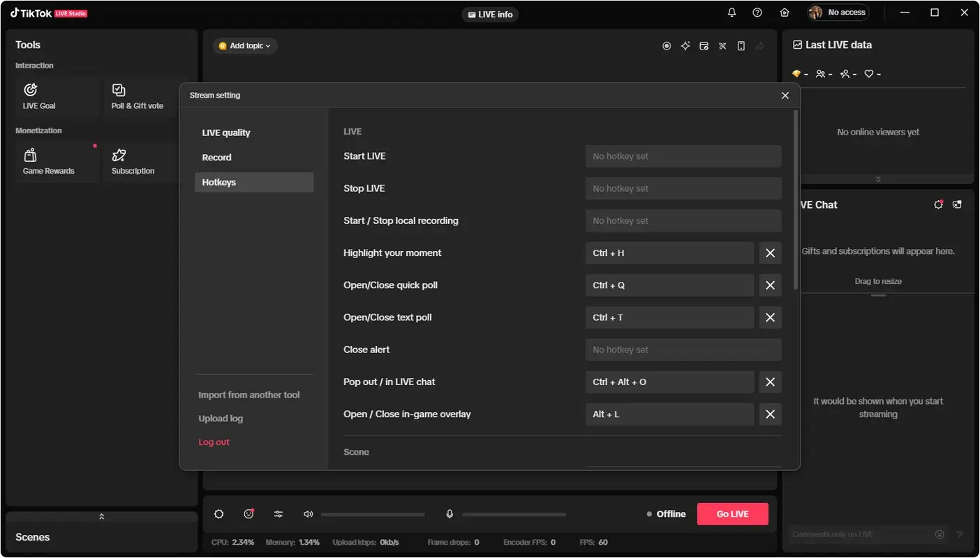980x558 pixels.
Task: Click the virtual camera icon above the preview
Action: [667, 45]
